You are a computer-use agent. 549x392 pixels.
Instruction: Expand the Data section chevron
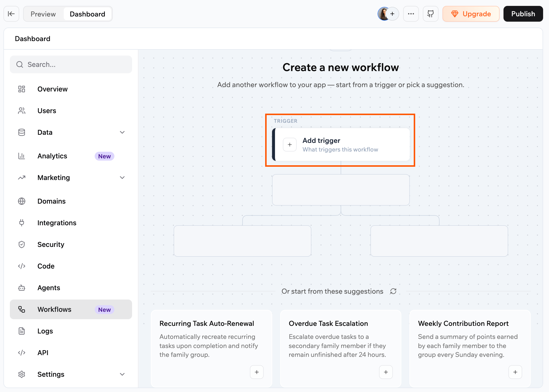click(x=122, y=132)
